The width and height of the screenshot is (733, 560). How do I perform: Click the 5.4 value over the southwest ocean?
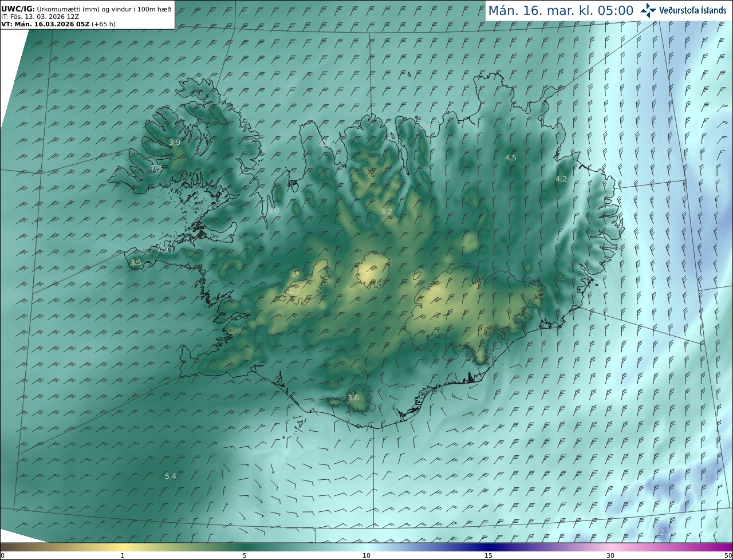point(171,476)
